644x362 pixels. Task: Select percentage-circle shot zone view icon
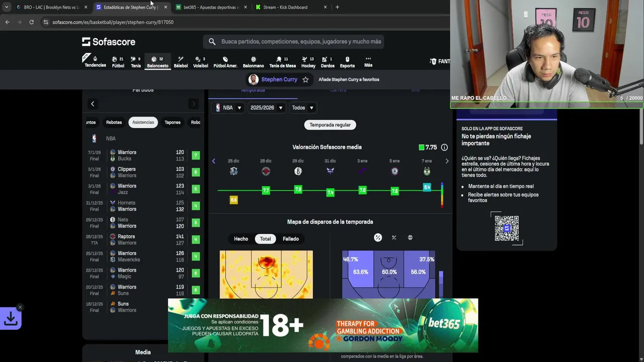pyautogui.click(x=378, y=238)
